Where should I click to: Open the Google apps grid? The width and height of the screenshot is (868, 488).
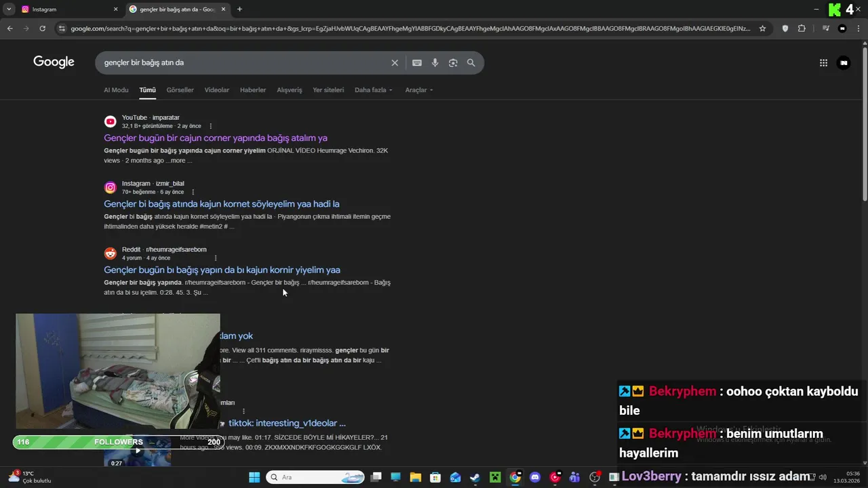click(x=823, y=63)
